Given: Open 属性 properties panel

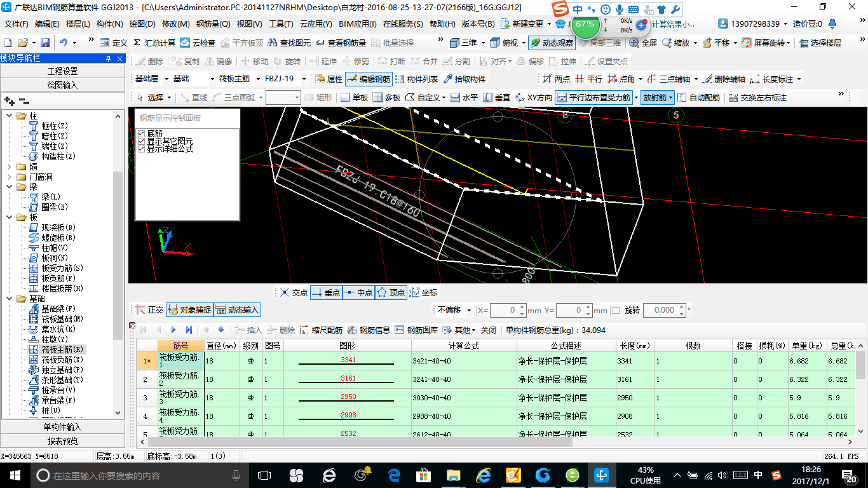Looking at the screenshot, I should point(329,79).
